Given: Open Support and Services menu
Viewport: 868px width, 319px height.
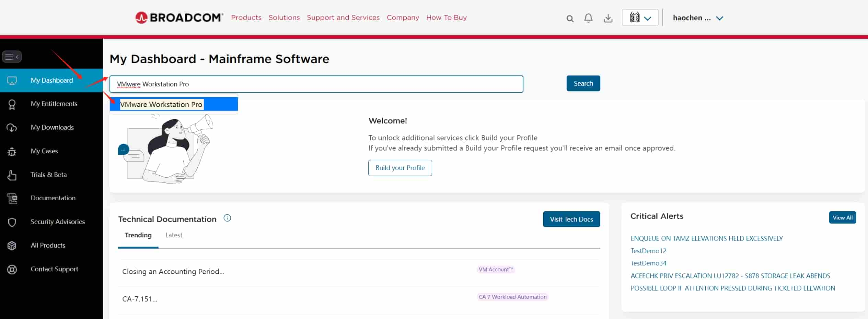Looking at the screenshot, I should (343, 17).
